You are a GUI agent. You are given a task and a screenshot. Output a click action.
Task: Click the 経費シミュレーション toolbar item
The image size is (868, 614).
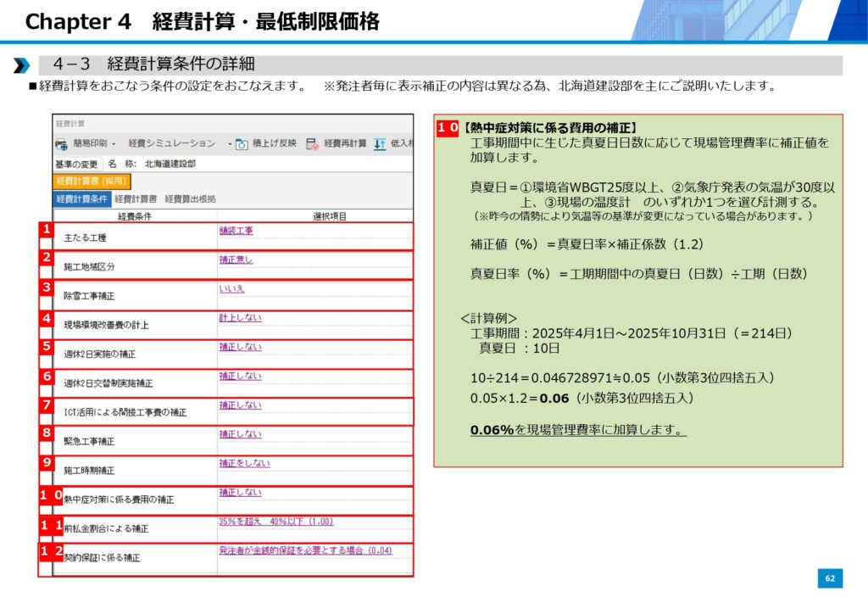coord(171,144)
